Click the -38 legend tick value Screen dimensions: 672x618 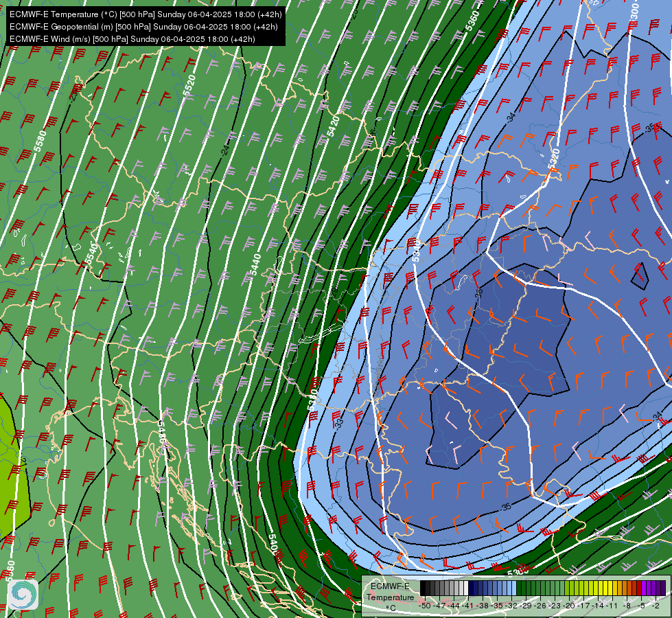click(x=482, y=606)
